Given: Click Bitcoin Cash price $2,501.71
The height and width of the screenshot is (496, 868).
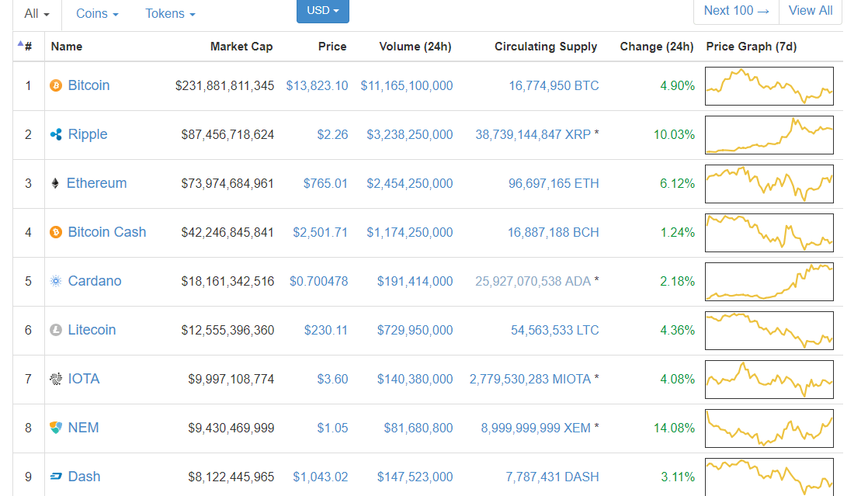Looking at the screenshot, I should [x=320, y=233].
